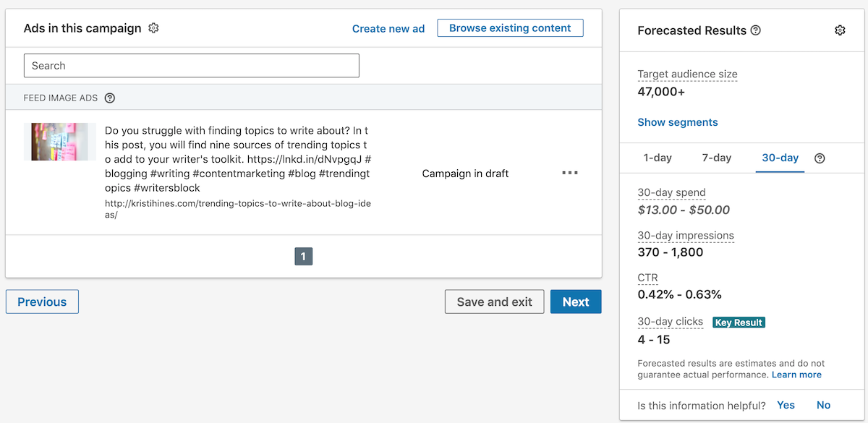Select the 30-day forecast tab
The height and width of the screenshot is (423, 868).
pyautogui.click(x=780, y=158)
